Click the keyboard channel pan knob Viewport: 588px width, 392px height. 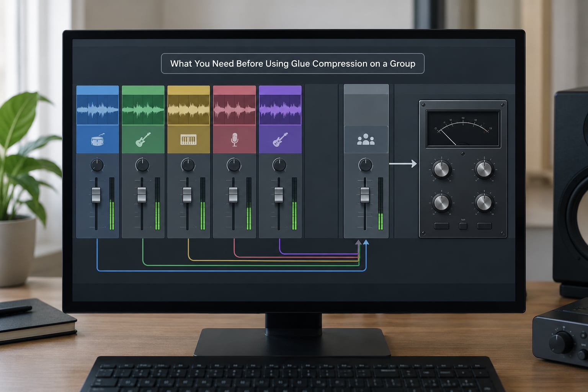point(188,165)
